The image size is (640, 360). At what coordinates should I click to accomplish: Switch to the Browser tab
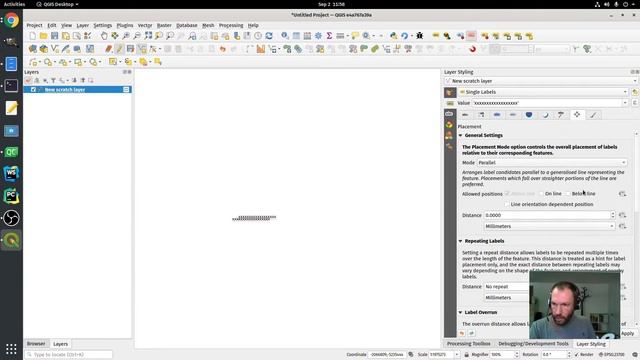(36, 344)
